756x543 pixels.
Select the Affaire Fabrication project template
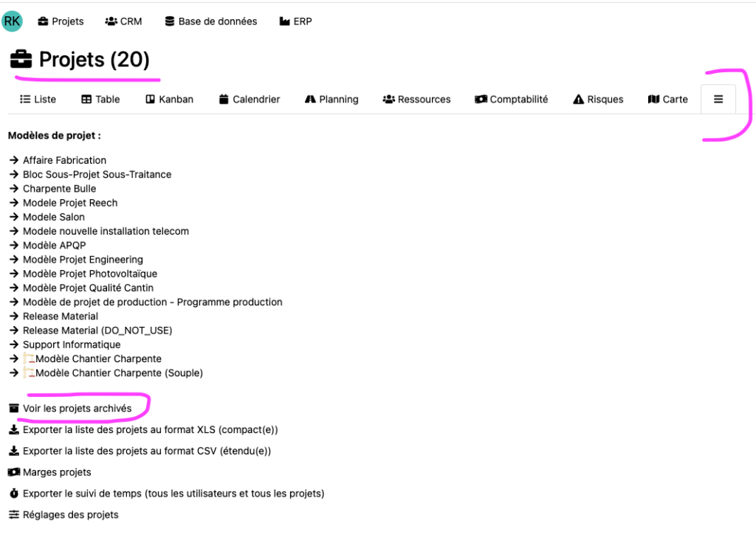point(64,161)
